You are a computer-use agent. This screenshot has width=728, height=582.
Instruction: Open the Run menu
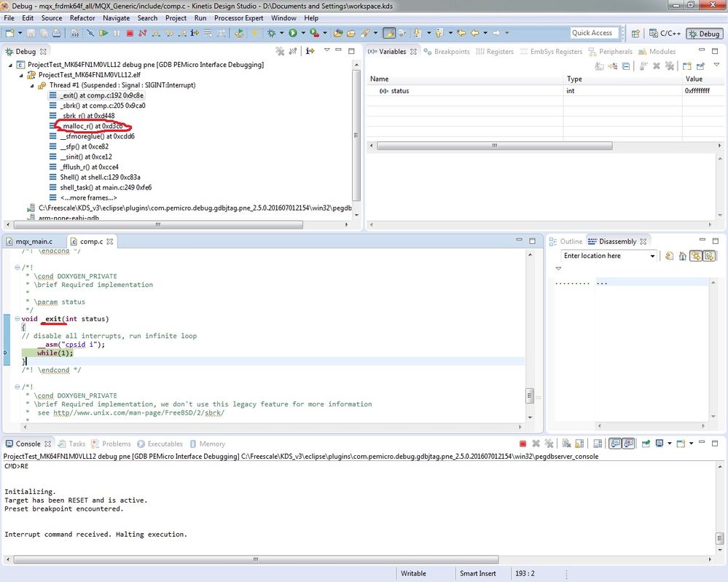click(200, 18)
